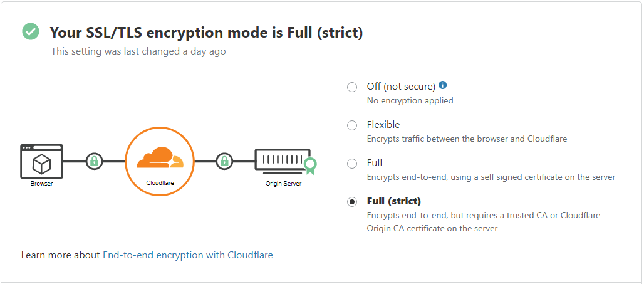Click the Full (strict) option label
This screenshot has width=644, height=284.
pos(393,201)
